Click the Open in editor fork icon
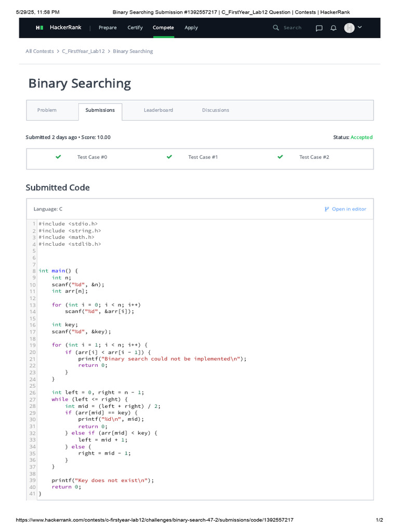The image size is (399, 532). pos(327,209)
